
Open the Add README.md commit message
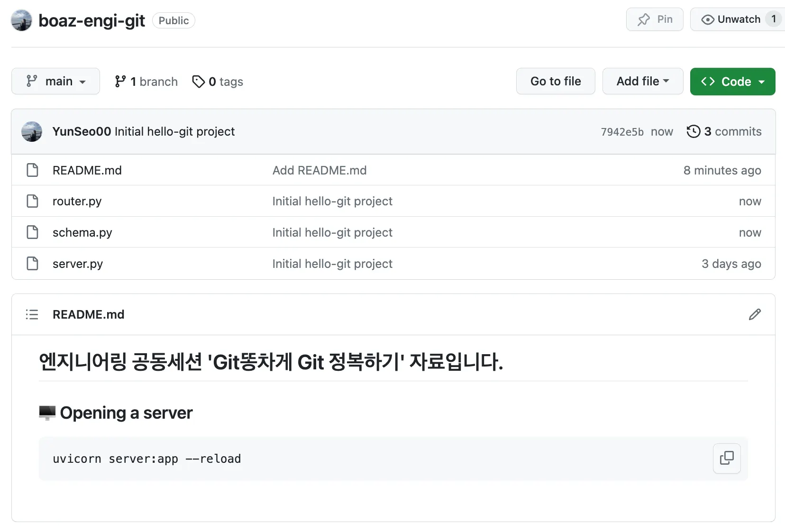click(319, 170)
